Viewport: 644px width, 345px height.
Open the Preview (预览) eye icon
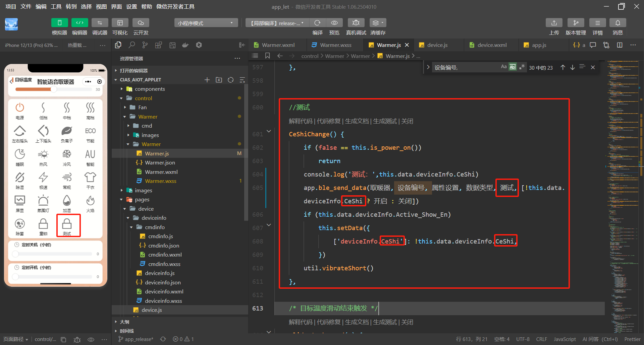[334, 23]
